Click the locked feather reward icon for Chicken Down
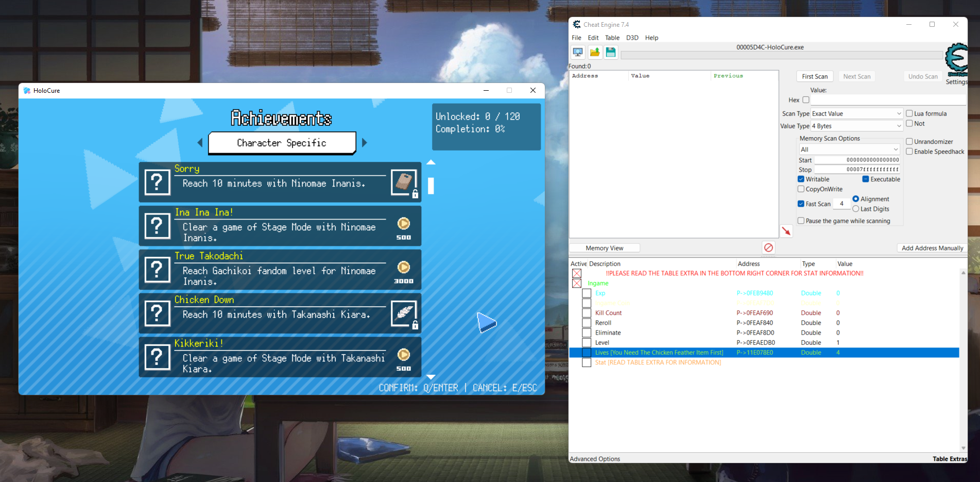 coord(404,313)
